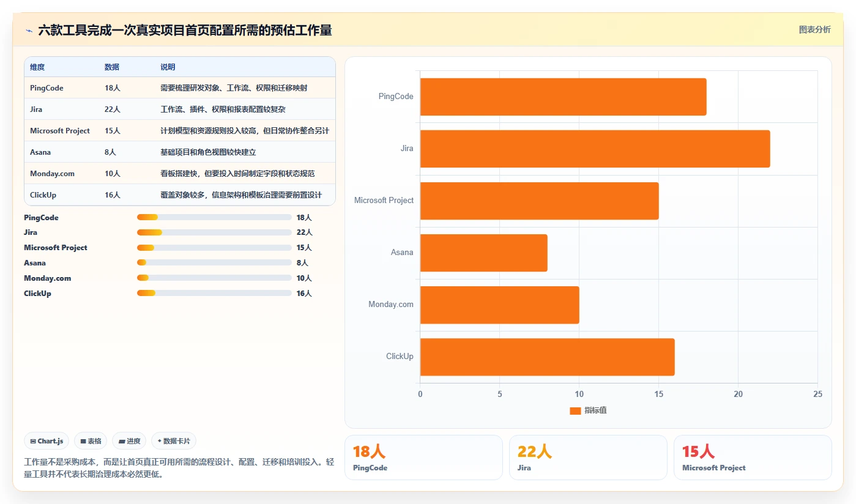Click the Jira bar in chart
The height and width of the screenshot is (504, 856).
595,149
